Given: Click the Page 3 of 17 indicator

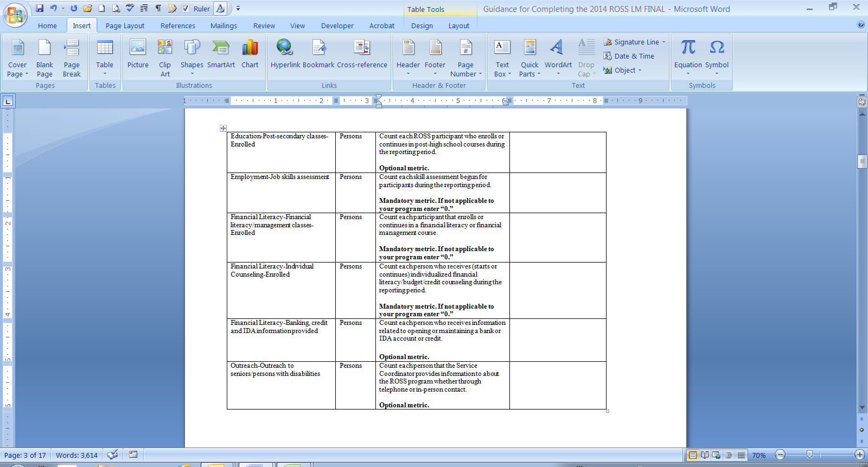Looking at the screenshot, I should click(x=25, y=455).
